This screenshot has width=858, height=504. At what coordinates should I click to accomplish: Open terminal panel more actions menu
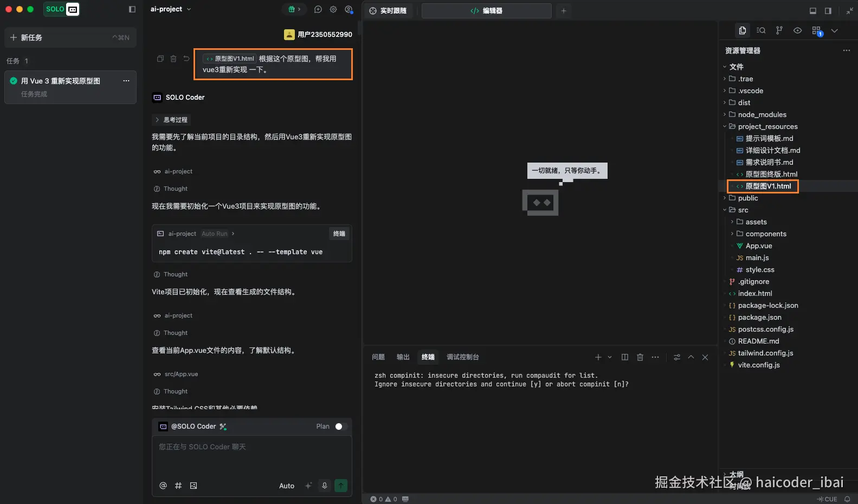(655, 357)
